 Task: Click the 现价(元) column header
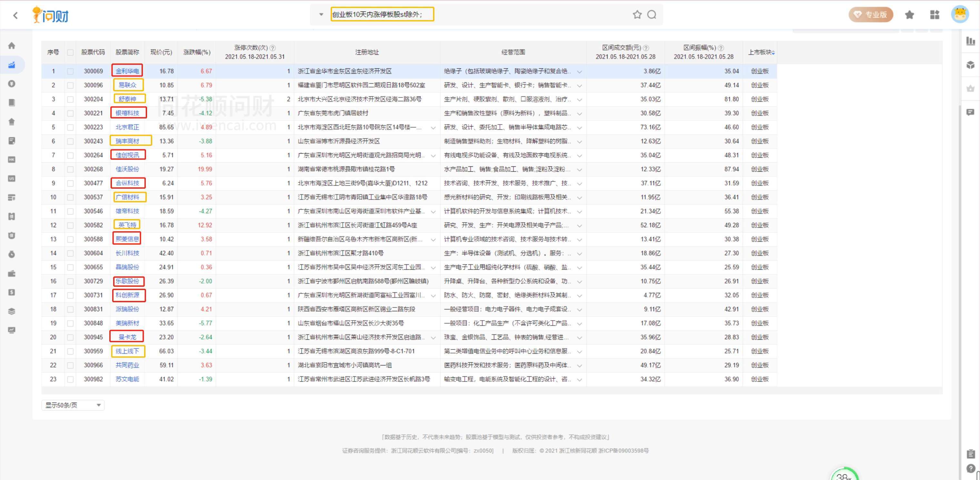click(161, 52)
